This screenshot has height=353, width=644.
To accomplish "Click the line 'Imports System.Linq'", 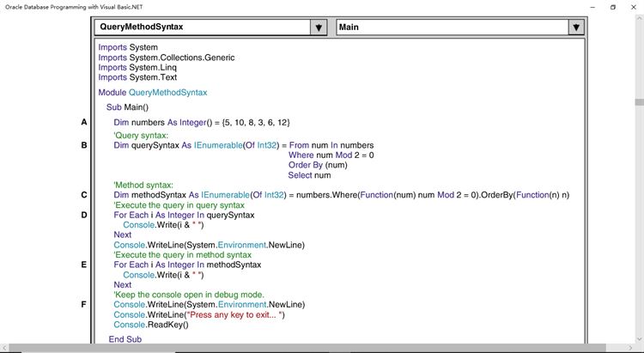I will pyautogui.click(x=137, y=67).
